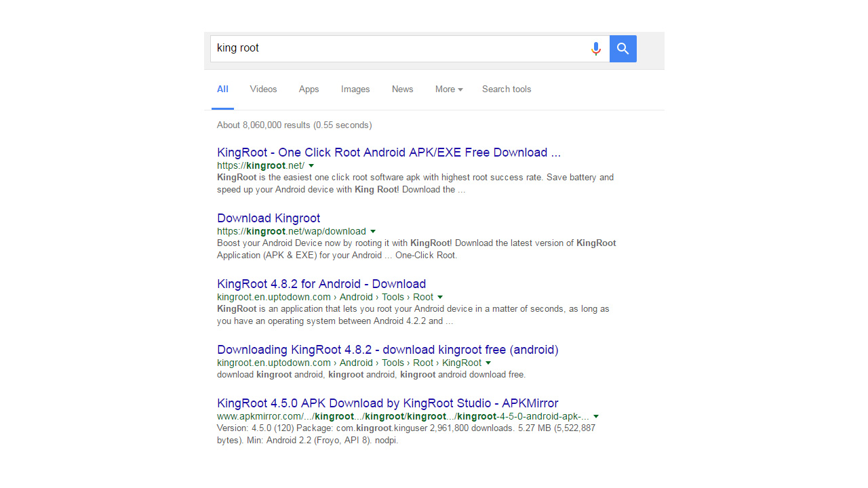Viewport: 868px width, 488px height.
Task: Click the www.apkmirror.com green URL text
Action: click(x=403, y=416)
